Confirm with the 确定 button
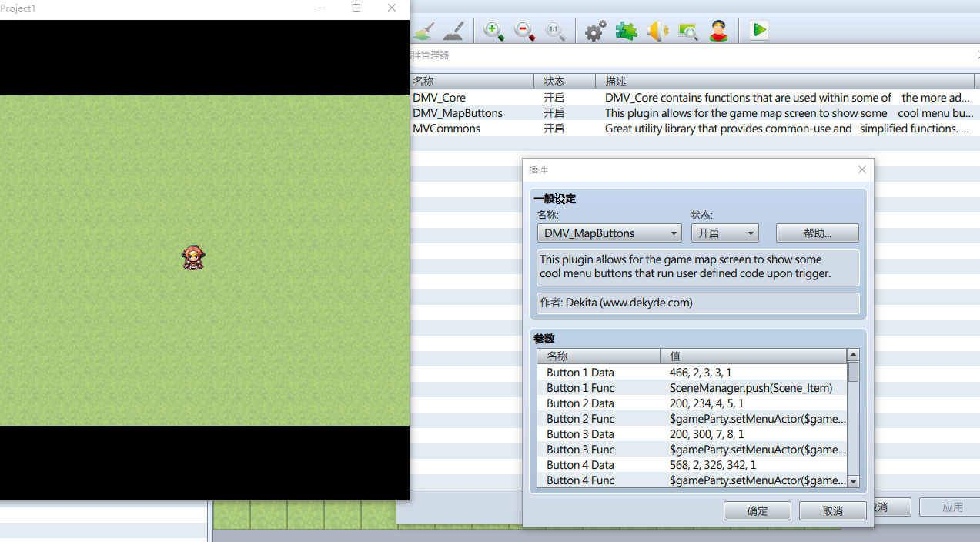980x542 pixels. click(x=758, y=510)
